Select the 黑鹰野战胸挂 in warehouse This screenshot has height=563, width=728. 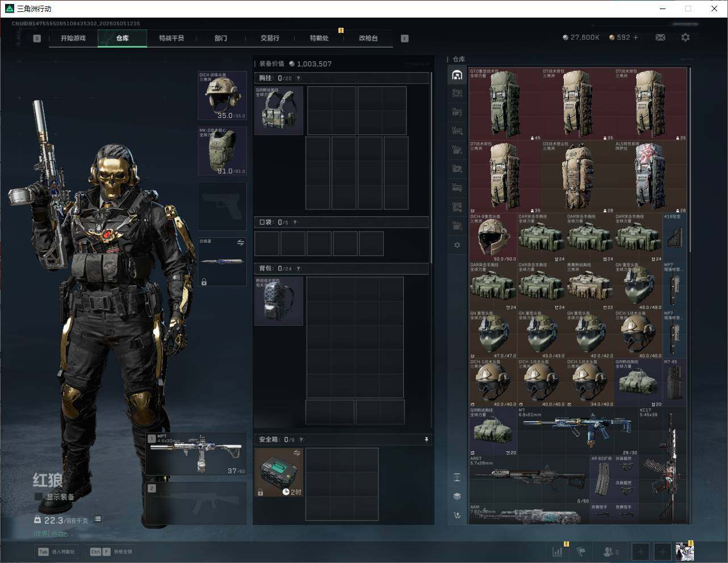[590, 286]
